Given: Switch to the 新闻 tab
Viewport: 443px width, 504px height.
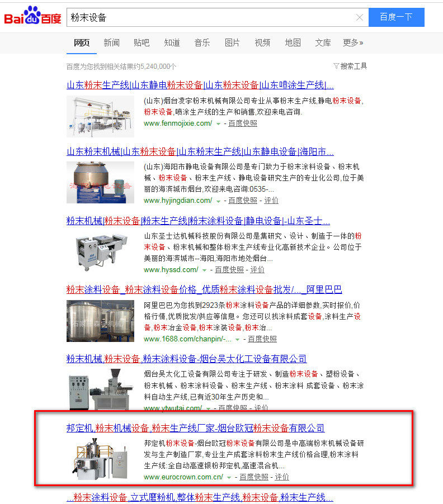Looking at the screenshot, I should pos(112,43).
